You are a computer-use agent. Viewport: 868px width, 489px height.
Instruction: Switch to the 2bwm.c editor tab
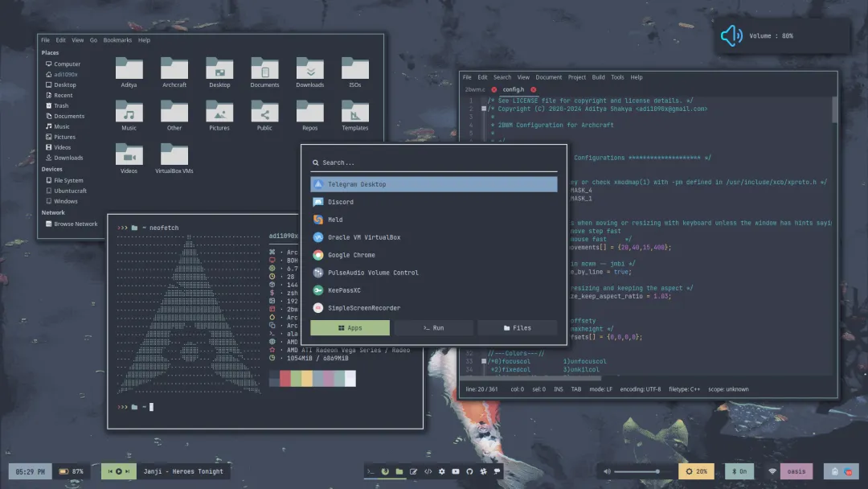[475, 90]
